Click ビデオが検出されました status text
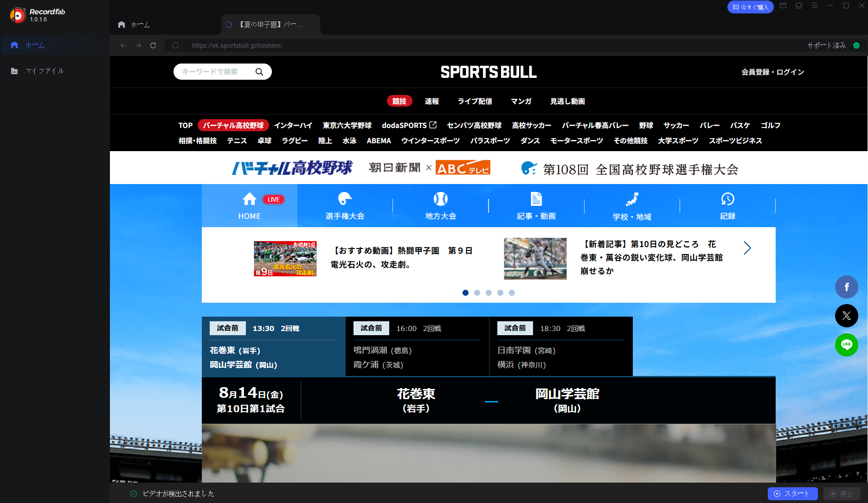The height and width of the screenshot is (503, 868). click(x=179, y=494)
